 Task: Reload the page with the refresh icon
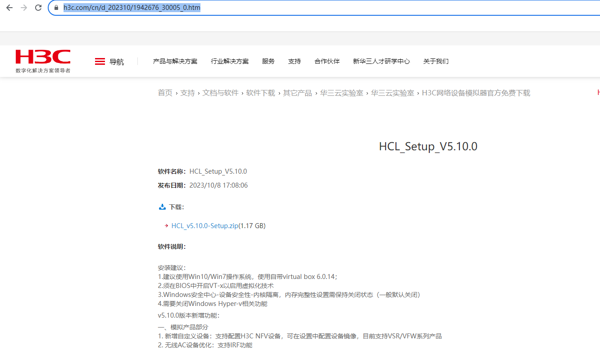tap(38, 8)
